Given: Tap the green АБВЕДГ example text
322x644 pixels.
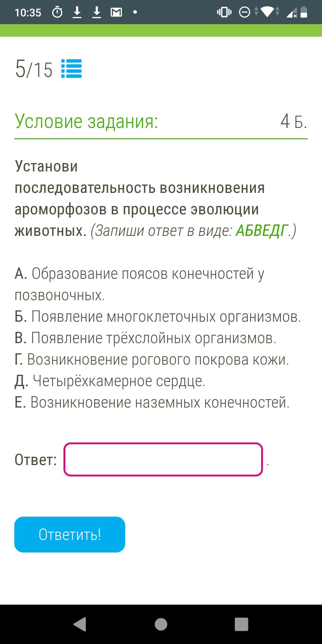Looking at the screenshot, I should pyautogui.click(x=262, y=230).
